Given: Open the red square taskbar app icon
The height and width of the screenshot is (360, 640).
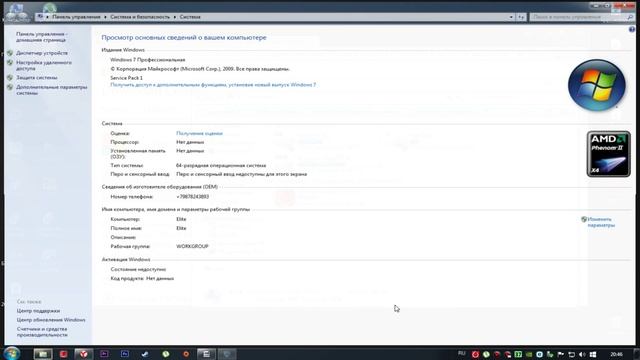Looking at the screenshot, I should click(x=63, y=354).
